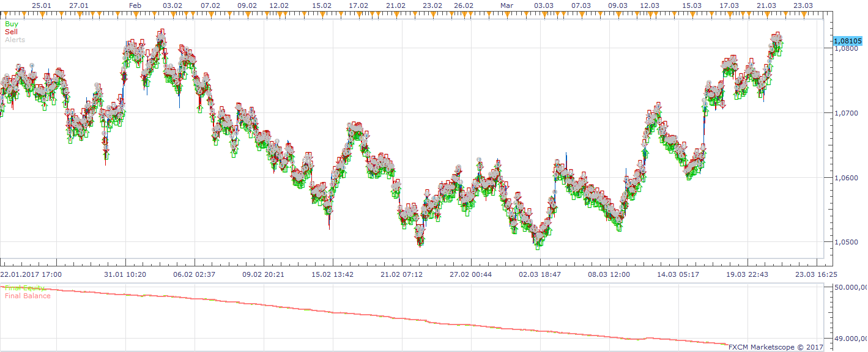Screen dimensions: 868x352
Task: Click the 26.02 date on top axis
Action: [x=464, y=5]
